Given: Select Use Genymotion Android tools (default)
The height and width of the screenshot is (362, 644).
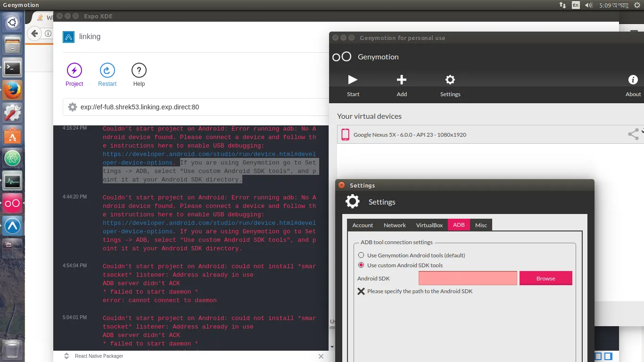Looking at the screenshot, I should click(x=361, y=255).
